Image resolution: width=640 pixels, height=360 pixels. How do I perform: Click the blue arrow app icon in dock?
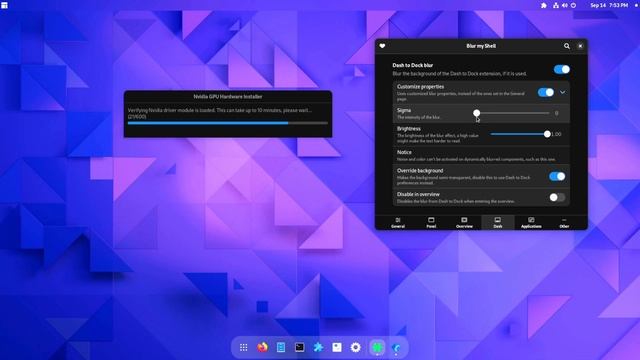tap(396, 347)
